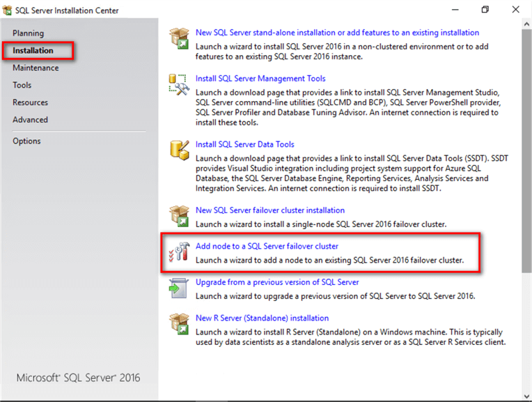Image resolution: width=532 pixels, height=402 pixels.
Task: Click the failover cluster installation box icon
Action: [179, 216]
